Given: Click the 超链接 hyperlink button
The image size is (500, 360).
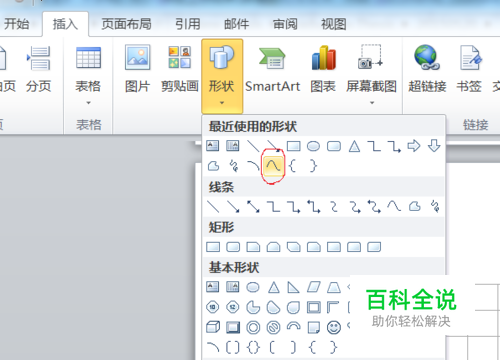Looking at the screenshot, I should pyautogui.click(x=427, y=69).
